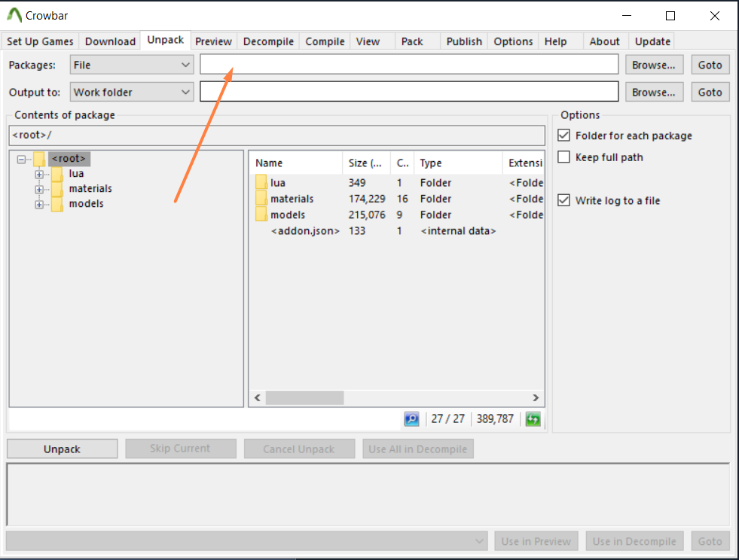Viewport: 739px width, 560px height.
Task: Toggle Folder for each package checkbox
Action: 563,135
